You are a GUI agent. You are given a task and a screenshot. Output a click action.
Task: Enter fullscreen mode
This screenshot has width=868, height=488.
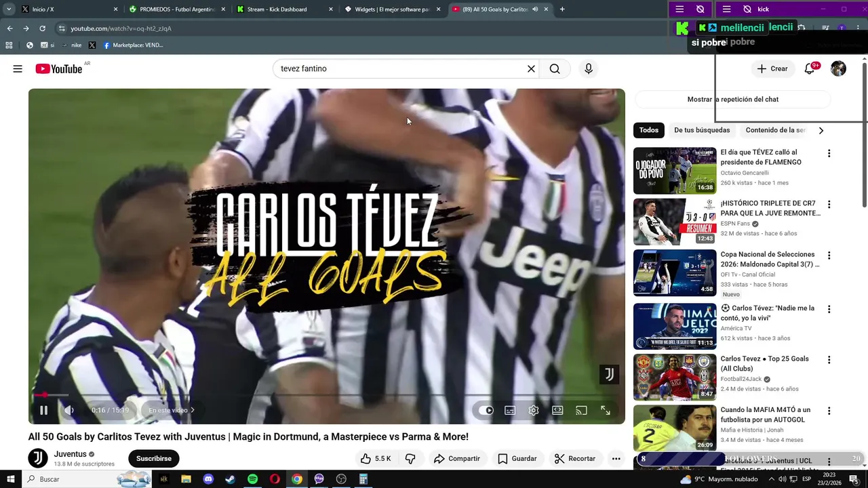[606, 410]
